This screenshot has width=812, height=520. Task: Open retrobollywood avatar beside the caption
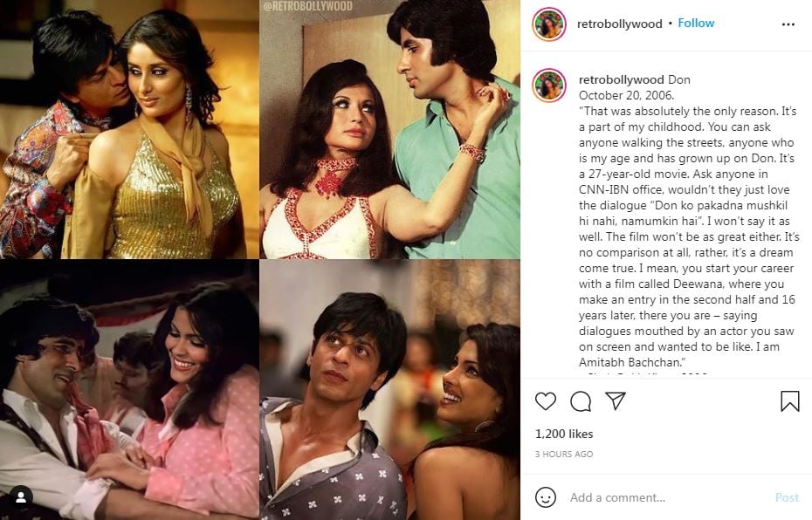click(x=549, y=85)
